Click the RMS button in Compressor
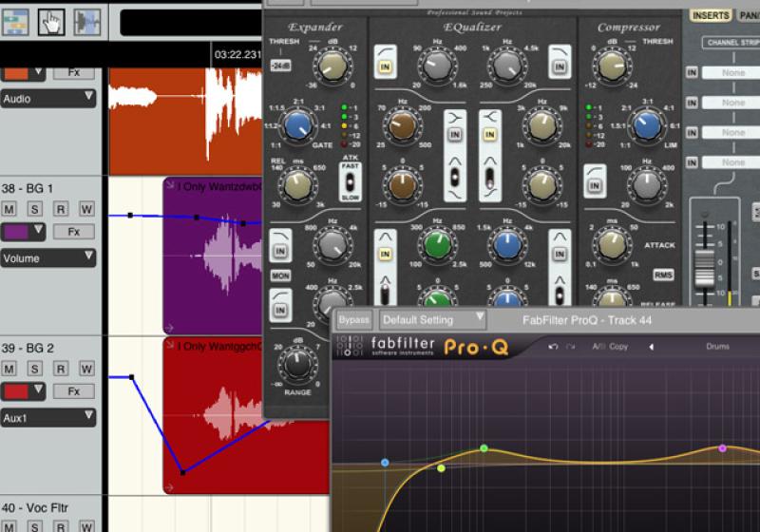Image resolution: width=760 pixels, height=532 pixels. click(x=663, y=275)
